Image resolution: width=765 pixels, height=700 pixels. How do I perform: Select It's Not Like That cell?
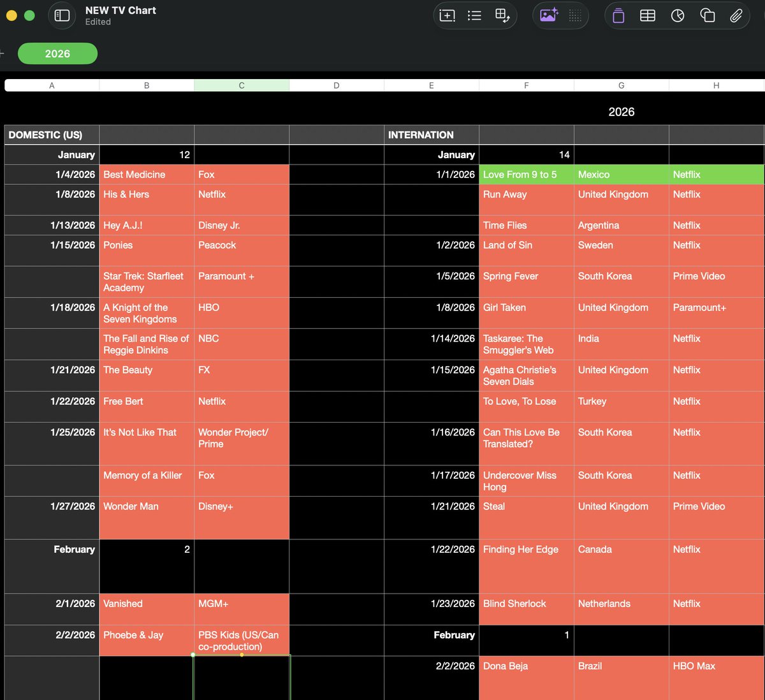tap(147, 444)
